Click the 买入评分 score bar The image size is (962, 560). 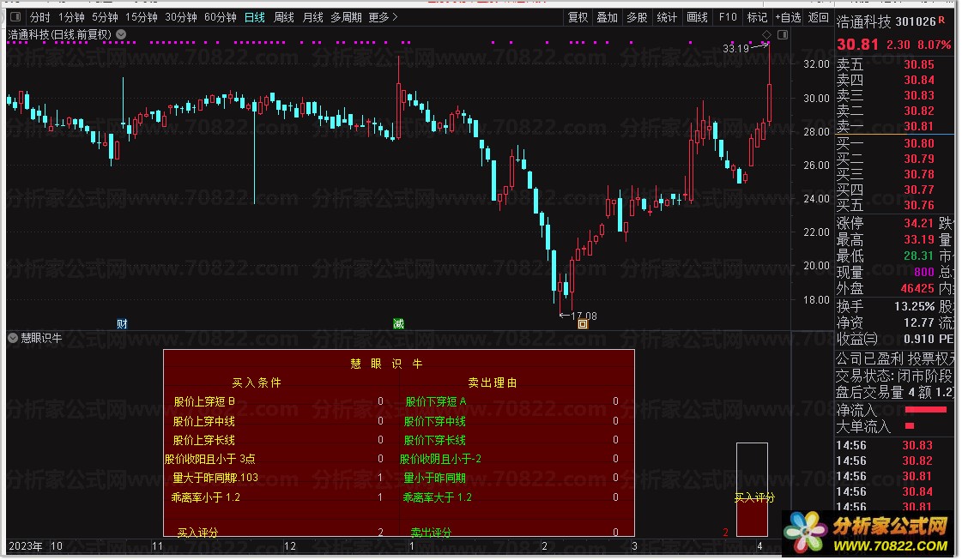click(752, 490)
